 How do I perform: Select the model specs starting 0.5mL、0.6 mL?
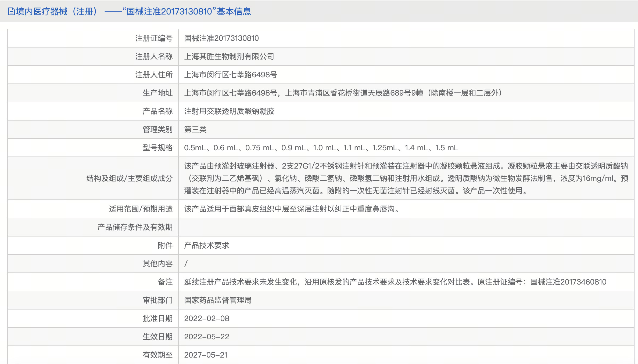[321, 148]
